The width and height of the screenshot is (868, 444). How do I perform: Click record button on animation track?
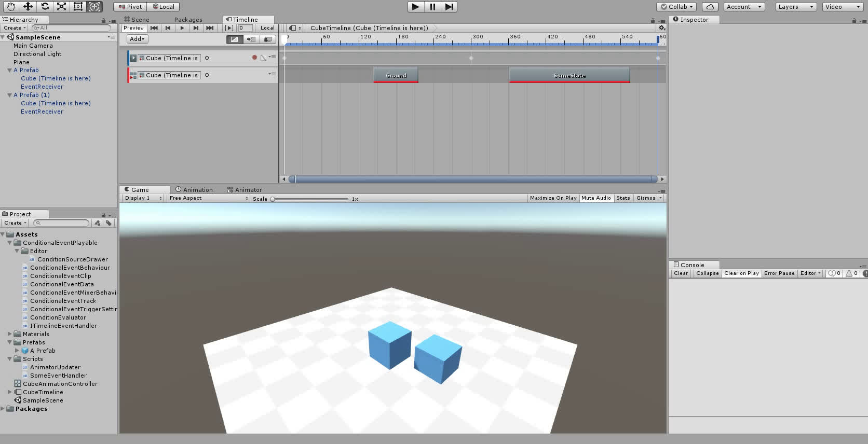(x=254, y=58)
